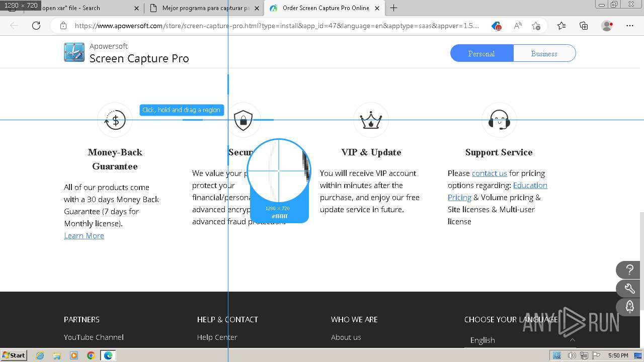Click the Microsoft Edge taskbar icon
This screenshot has height=362, width=644.
108,355
